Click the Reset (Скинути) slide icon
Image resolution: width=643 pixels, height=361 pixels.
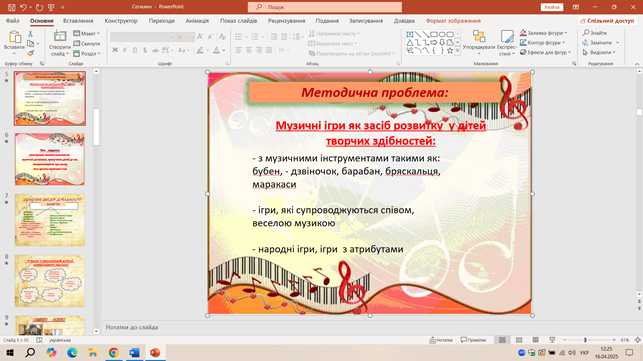76,43
